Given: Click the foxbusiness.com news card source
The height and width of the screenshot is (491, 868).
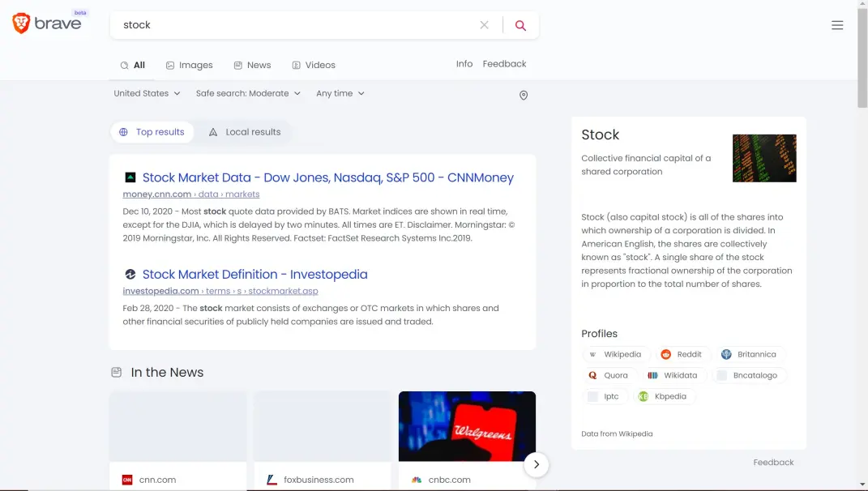Looking at the screenshot, I should [319, 480].
